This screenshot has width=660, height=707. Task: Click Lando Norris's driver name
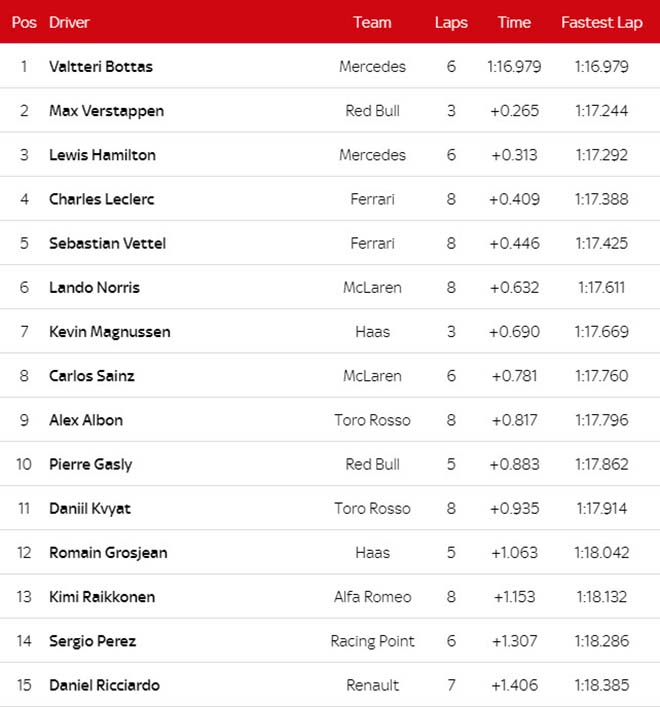pyautogui.click(x=94, y=288)
